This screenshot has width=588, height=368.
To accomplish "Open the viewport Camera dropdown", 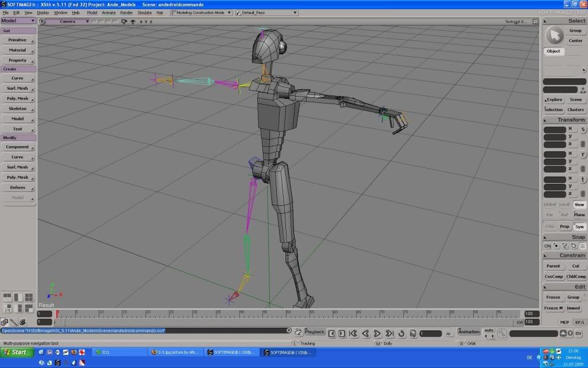I will 68,21.
